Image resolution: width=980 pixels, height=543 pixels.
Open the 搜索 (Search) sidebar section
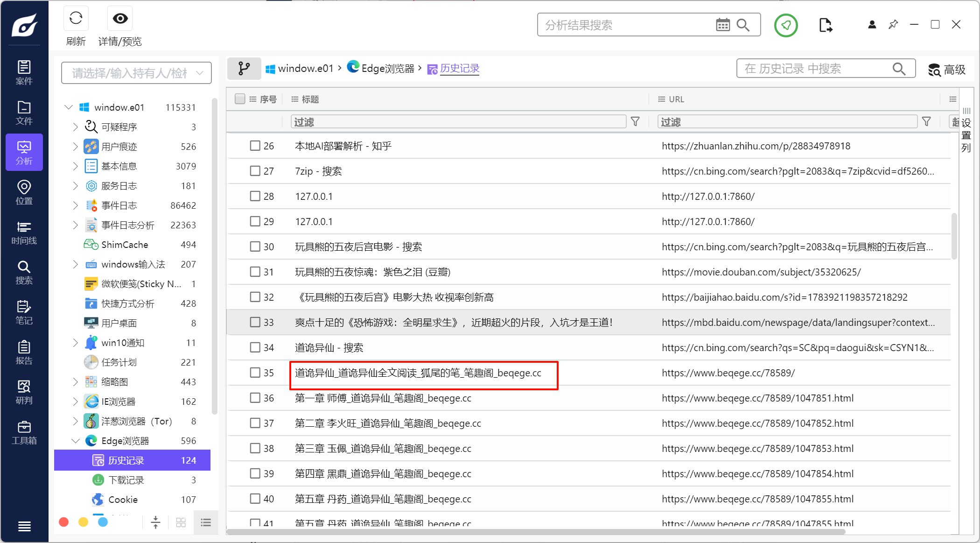click(24, 273)
